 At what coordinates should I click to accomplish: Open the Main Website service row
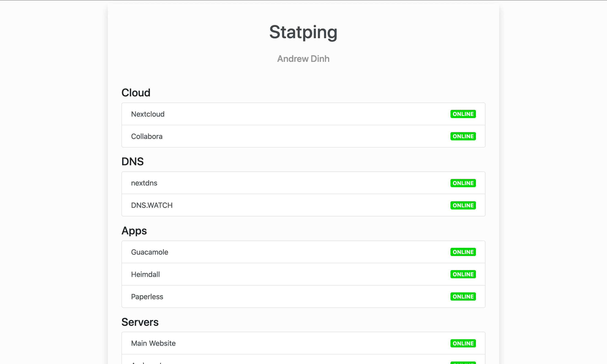click(x=303, y=343)
